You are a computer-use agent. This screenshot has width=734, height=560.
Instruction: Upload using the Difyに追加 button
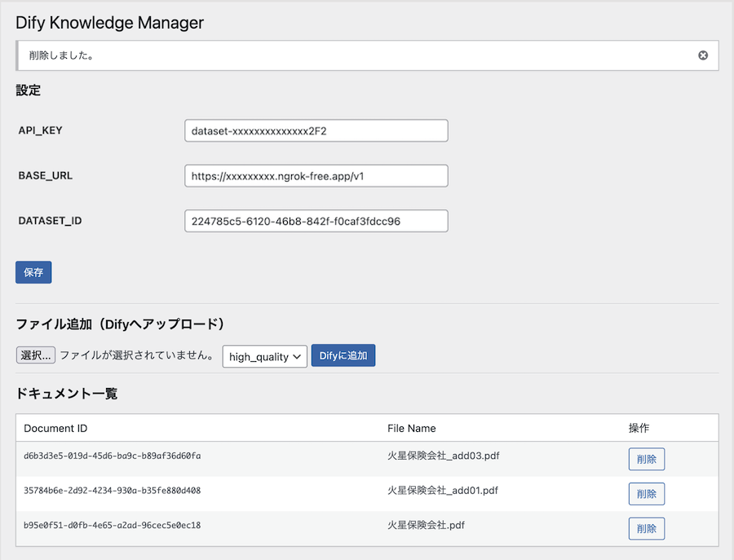(x=343, y=355)
